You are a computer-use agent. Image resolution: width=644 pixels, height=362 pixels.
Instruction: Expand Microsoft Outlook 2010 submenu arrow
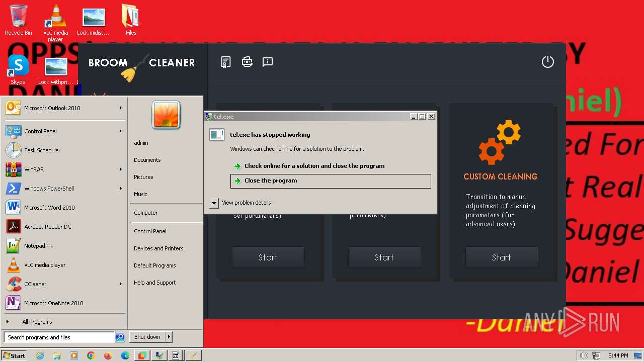121,108
